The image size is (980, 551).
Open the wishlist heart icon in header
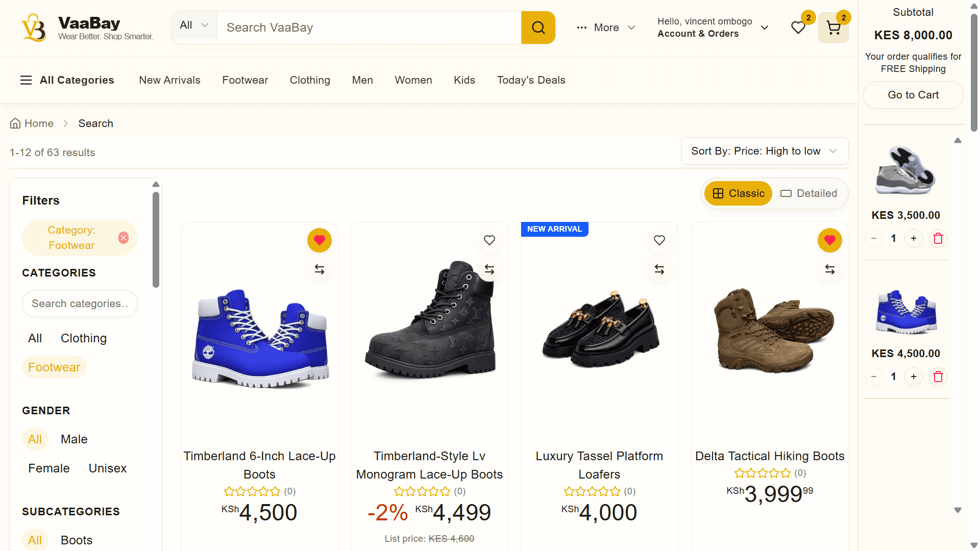[x=798, y=28]
